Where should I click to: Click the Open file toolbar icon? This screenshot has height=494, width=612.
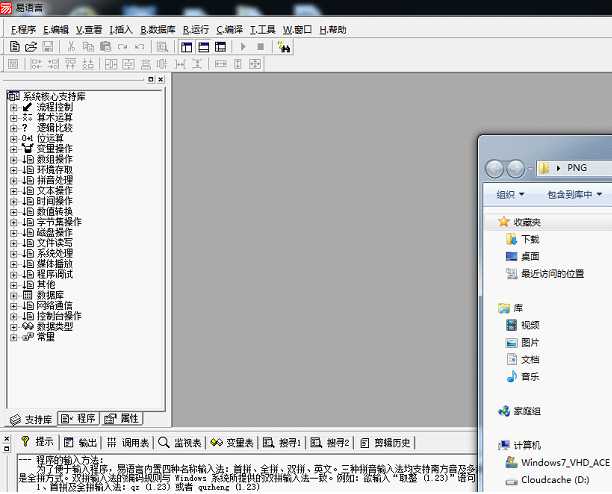[31, 47]
